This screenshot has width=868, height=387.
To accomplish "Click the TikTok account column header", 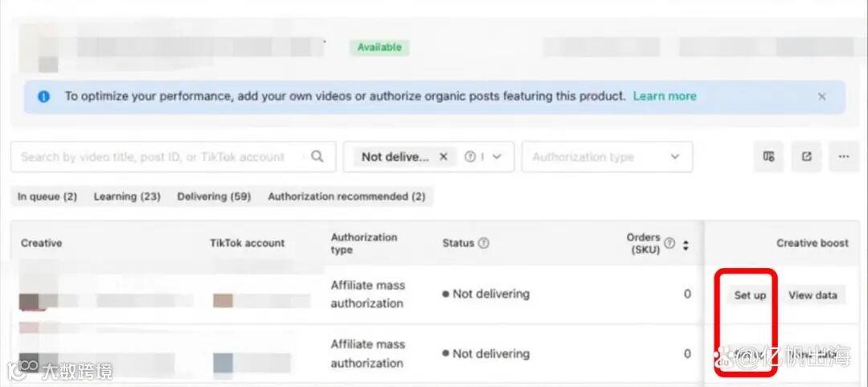I will [x=248, y=243].
